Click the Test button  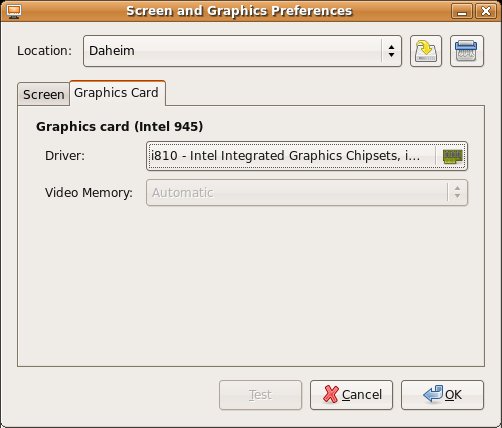260,395
